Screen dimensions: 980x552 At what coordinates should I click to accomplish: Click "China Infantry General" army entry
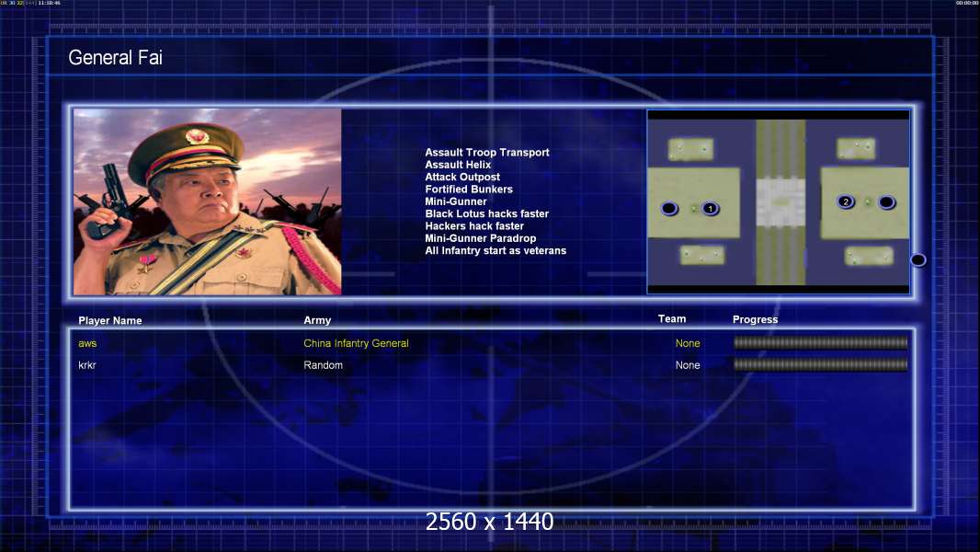click(357, 343)
